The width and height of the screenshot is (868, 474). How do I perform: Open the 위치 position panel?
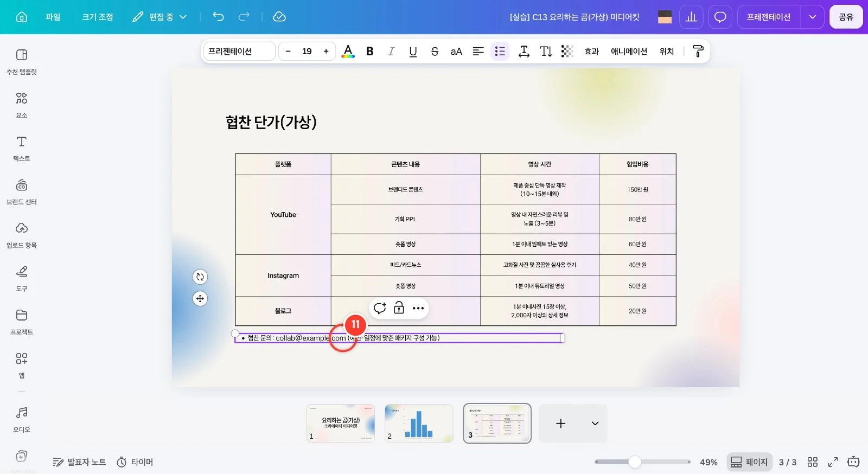pos(667,51)
